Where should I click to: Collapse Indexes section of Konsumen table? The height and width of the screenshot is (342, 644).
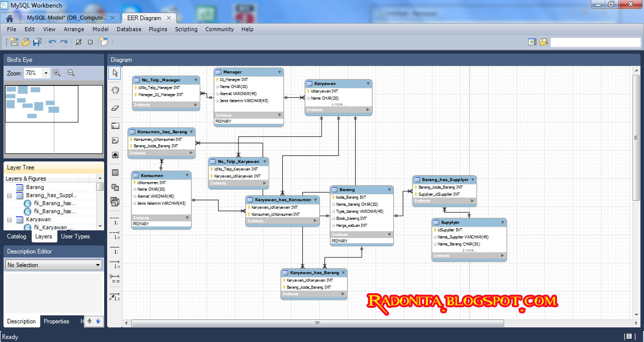tap(187, 218)
